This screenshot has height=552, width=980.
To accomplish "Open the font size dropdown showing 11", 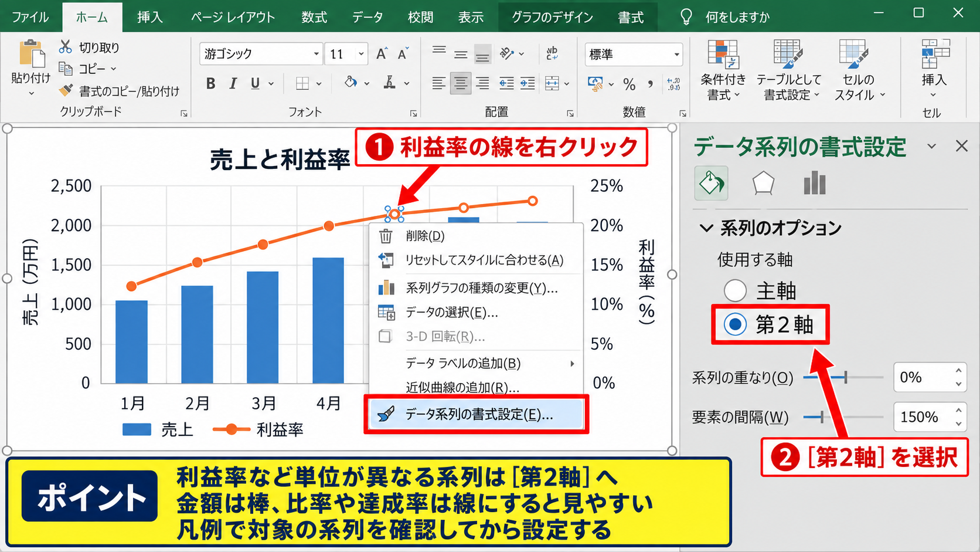I will tap(362, 54).
